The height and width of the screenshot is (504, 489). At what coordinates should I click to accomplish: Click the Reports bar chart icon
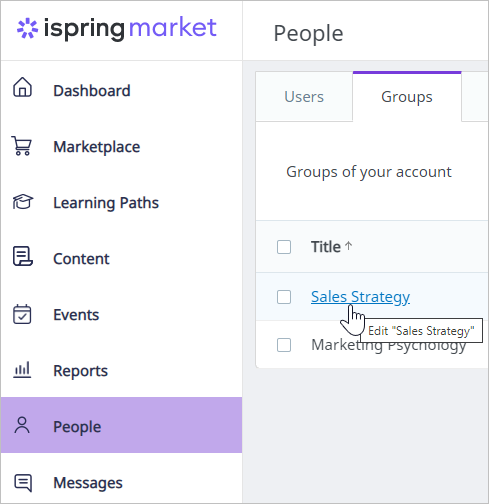point(22,370)
